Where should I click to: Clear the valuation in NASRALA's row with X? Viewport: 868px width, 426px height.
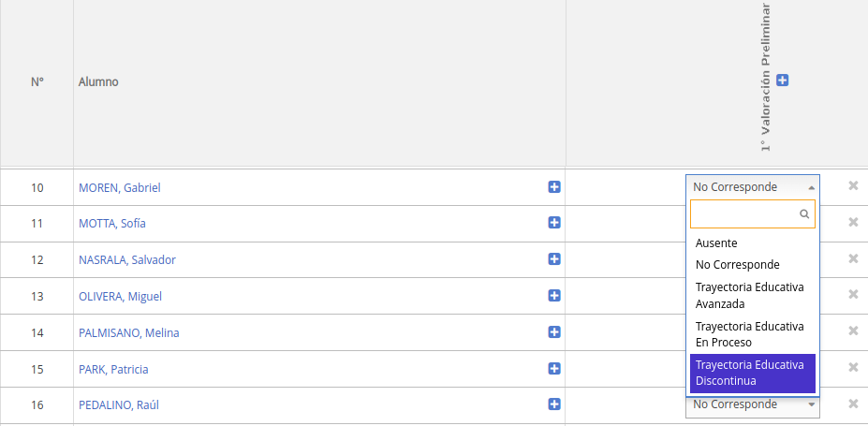853,258
